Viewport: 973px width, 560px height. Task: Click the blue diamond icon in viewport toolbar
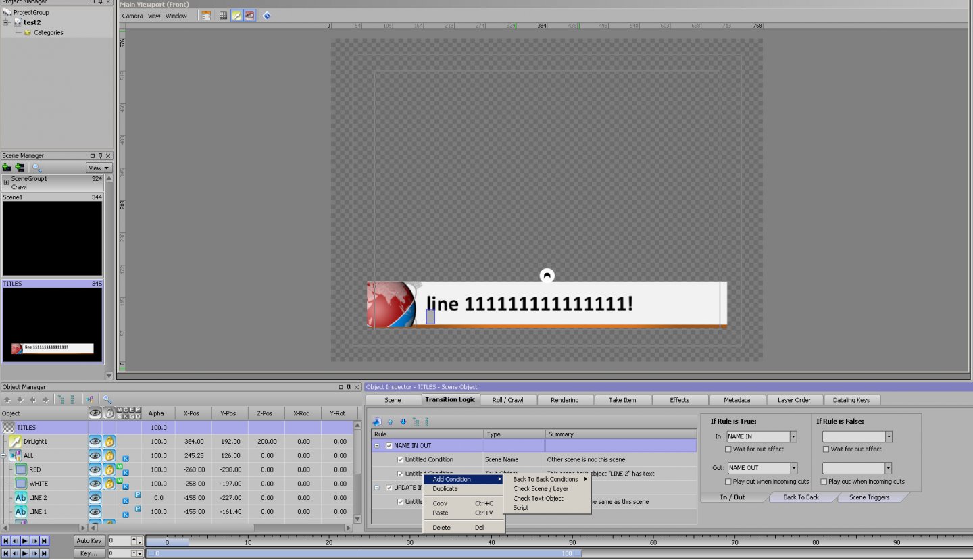267,16
